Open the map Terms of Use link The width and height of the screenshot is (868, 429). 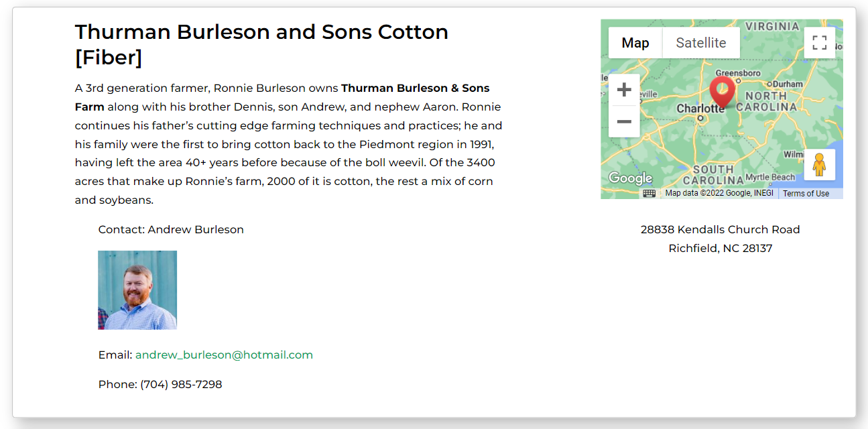point(806,193)
